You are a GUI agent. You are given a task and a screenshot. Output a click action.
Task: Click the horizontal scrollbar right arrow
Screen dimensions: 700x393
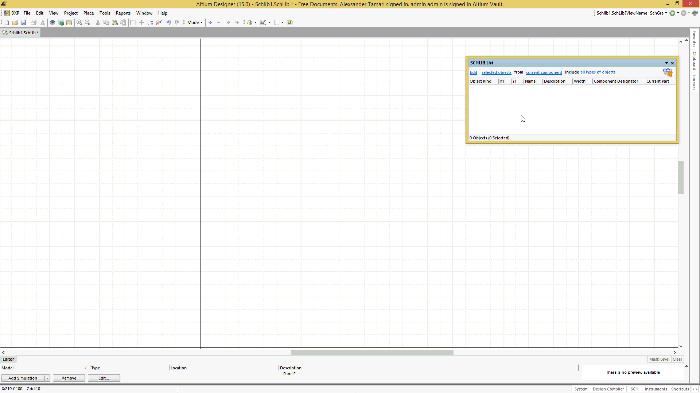[x=675, y=352]
